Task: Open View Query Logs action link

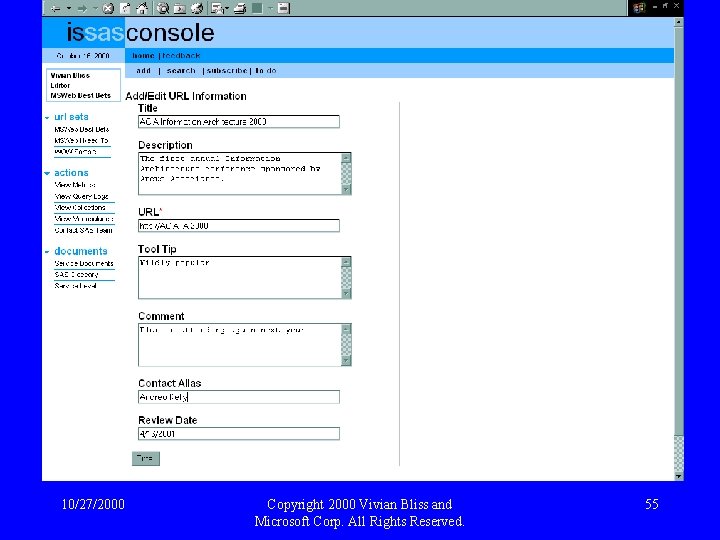Action: coord(81,196)
